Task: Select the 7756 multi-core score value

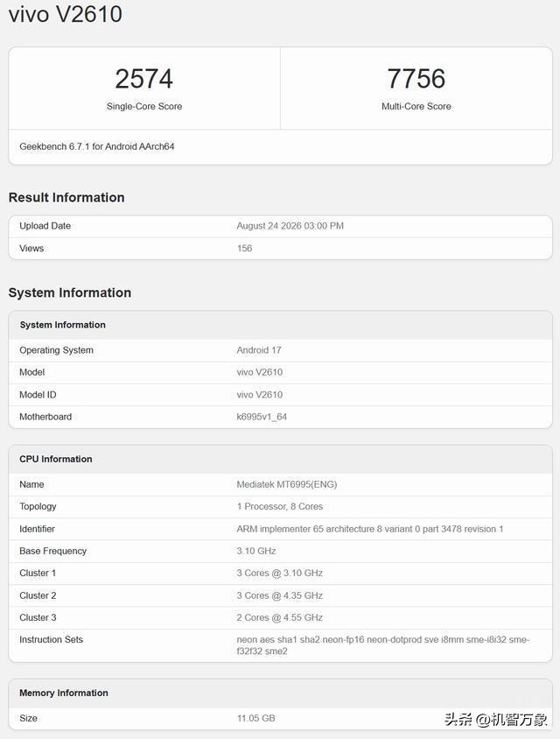Action: (416, 79)
